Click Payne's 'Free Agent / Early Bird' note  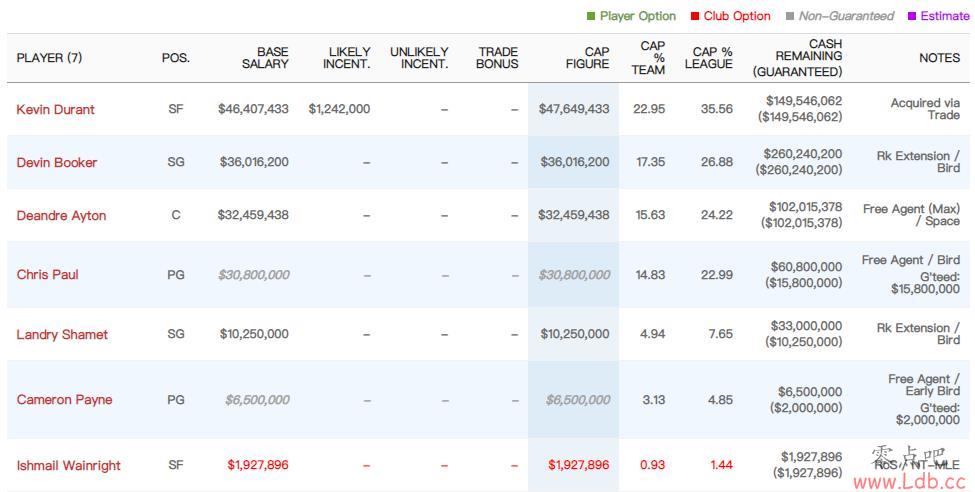click(x=924, y=385)
